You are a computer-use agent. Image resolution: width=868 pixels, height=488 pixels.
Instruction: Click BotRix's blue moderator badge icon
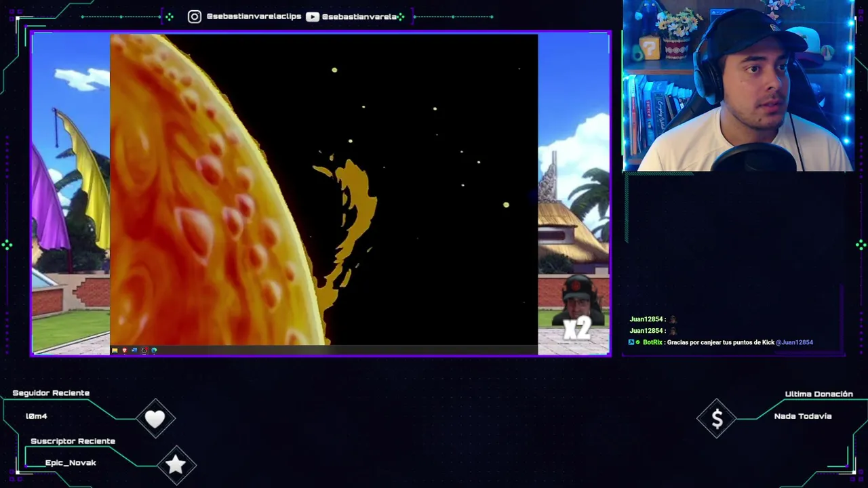point(631,342)
